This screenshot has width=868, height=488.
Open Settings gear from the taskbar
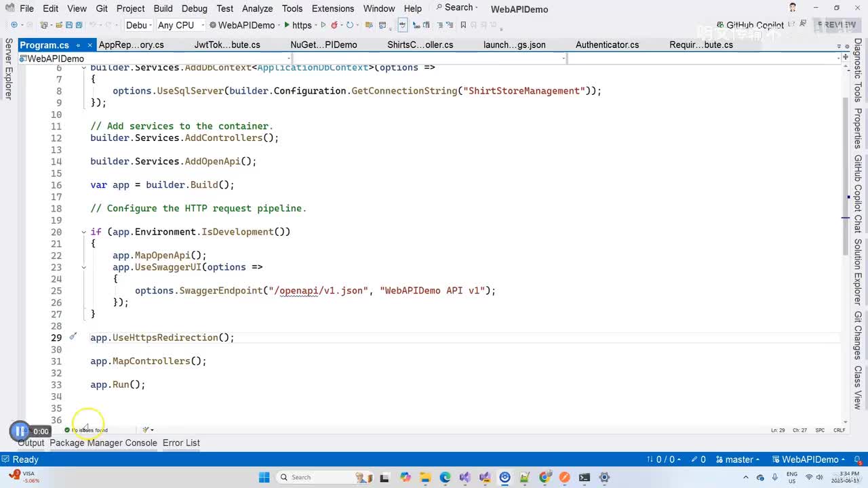coord(605,477)
